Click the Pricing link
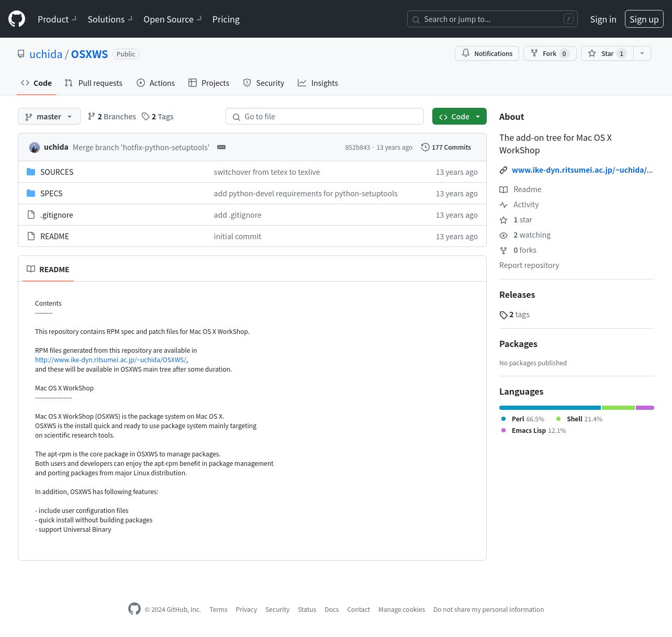The height and width of the screenshot is (637, 672). coord(226,19)
